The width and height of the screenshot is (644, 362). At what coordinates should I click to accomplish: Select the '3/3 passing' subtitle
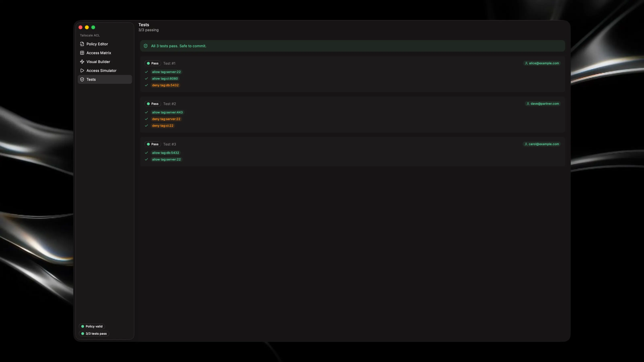pyautogui.click(x=149, y=30)
